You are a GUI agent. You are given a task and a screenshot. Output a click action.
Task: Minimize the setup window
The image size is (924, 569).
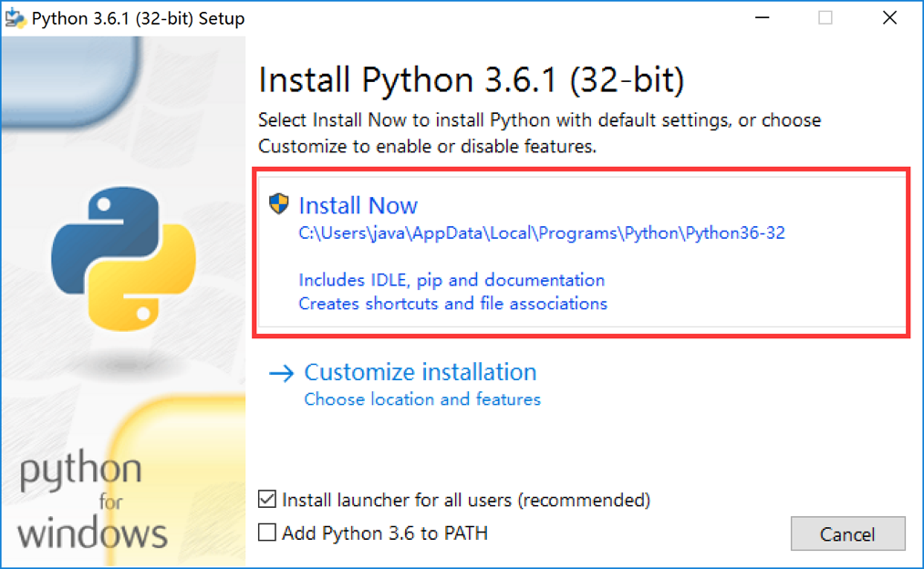click(762, 16)
